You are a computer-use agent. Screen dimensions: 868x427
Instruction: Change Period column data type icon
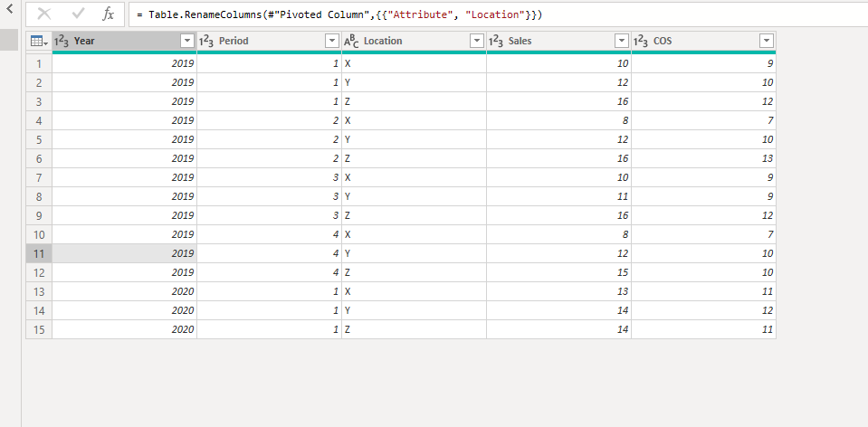click(x=206, y=41)
